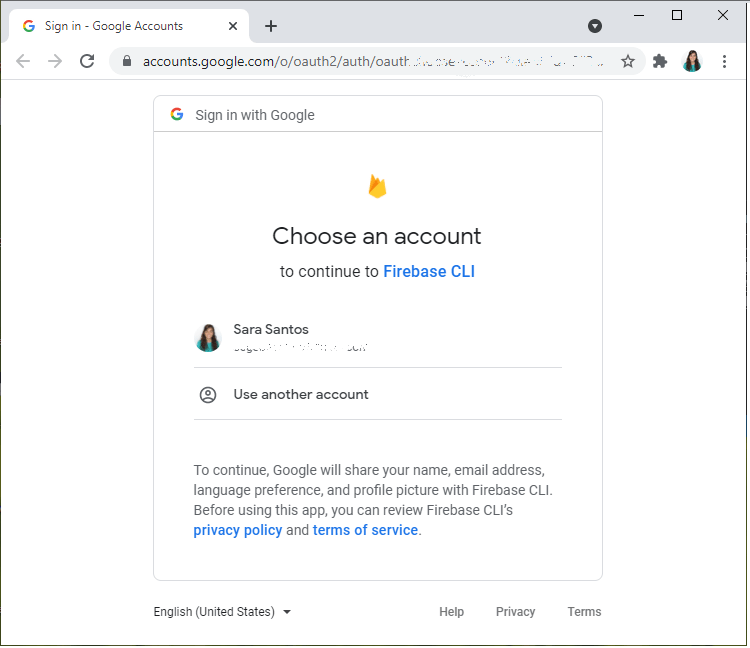
Task: Open the privacy policy link
Action: point(238,530)
